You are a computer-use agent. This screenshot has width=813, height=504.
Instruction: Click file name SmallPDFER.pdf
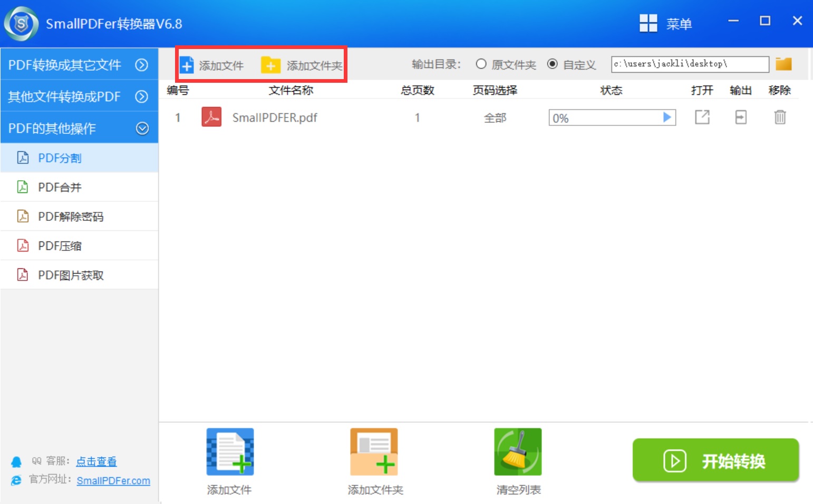pyautogui.click(x=275, y=118)
